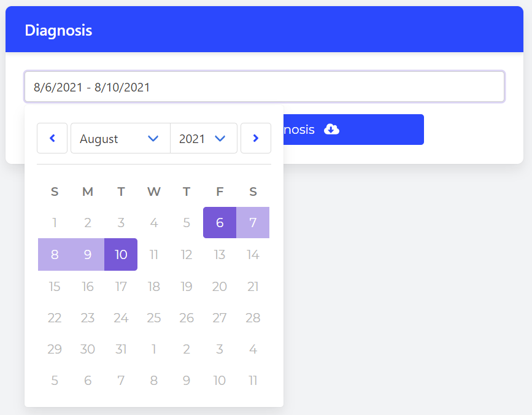Pick August 7 in the calendar
The height and width of the screenshot is (415, 532).
coord(253,223)
